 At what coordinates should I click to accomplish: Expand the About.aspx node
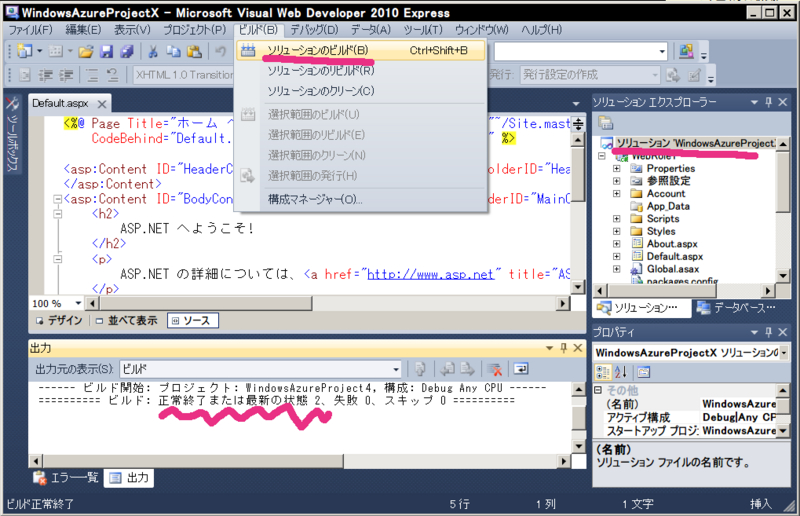[x=617, y=244]
